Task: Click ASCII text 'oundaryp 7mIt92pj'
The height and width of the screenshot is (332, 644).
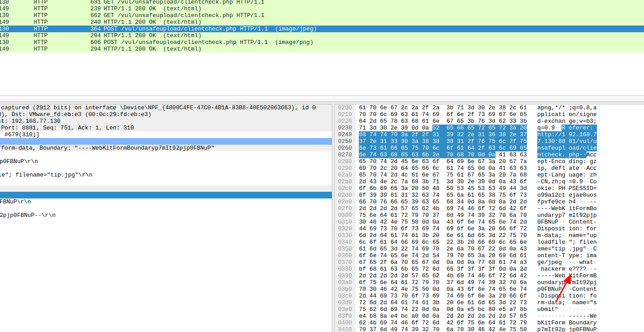Action: 567,282
